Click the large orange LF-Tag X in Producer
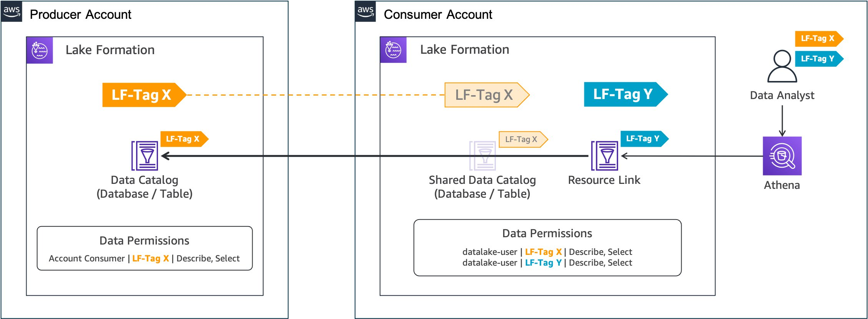This screenshot has height=319, width=868. [x=144, y=95]
